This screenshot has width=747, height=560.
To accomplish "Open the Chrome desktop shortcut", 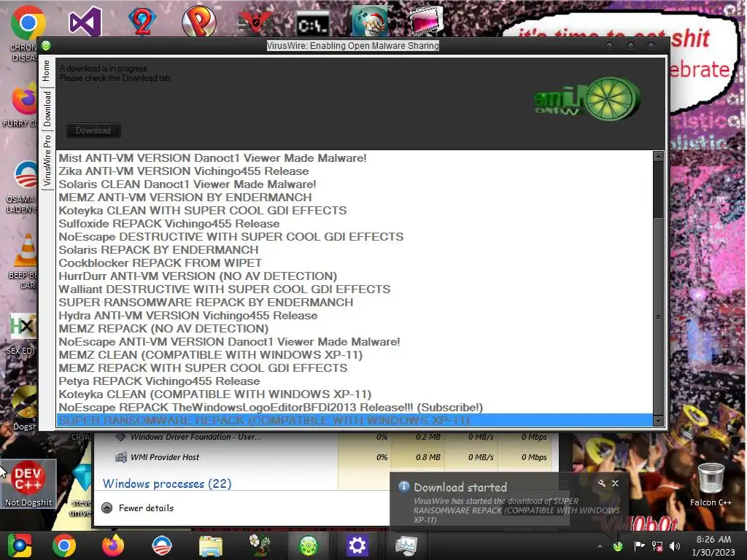I will click(27, 23).
